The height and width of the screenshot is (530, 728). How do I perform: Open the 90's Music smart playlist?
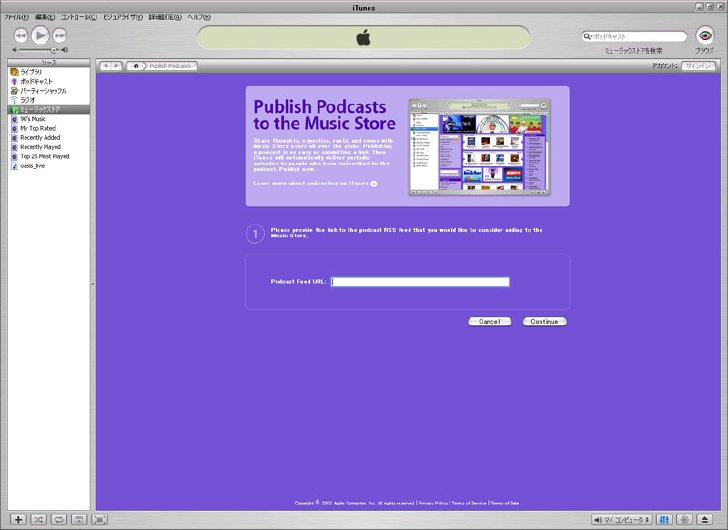pos(49,119)
